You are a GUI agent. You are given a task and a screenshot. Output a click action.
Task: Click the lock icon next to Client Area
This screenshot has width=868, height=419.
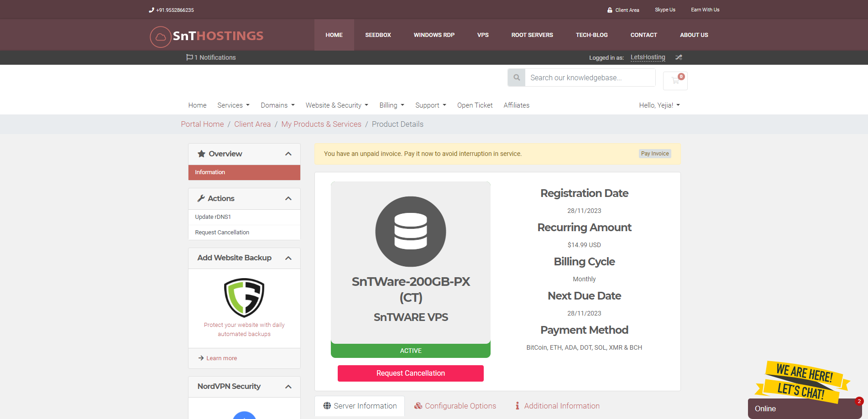tap(610, 10)
